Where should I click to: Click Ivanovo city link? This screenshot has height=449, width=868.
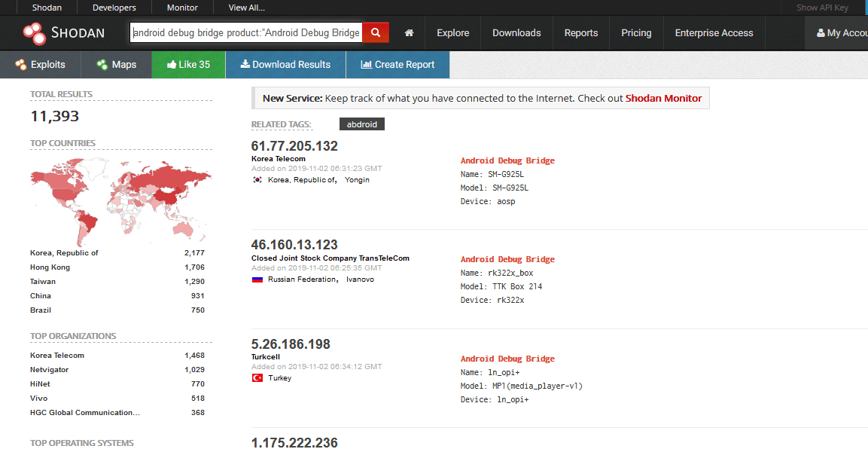click(x=361, y=279)
